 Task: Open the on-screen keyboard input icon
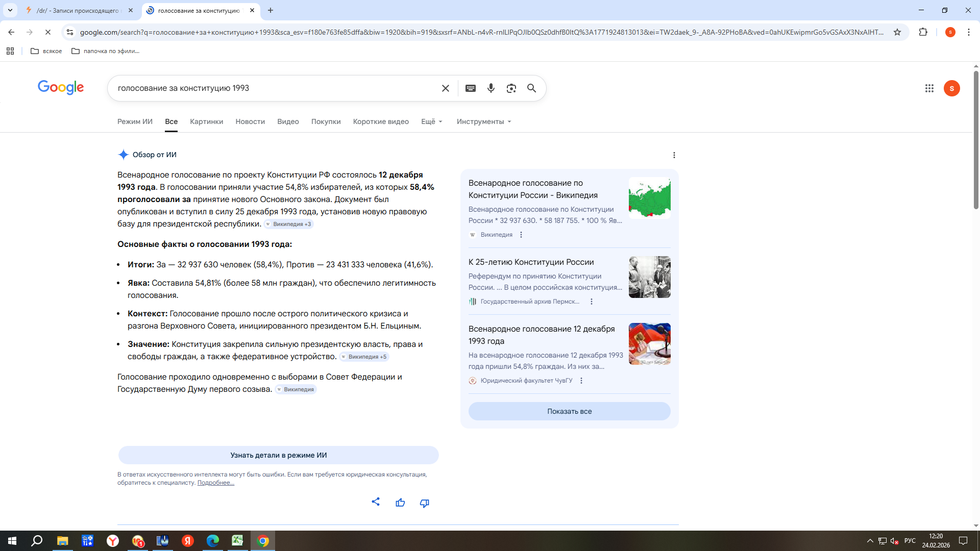pos(471,88)
